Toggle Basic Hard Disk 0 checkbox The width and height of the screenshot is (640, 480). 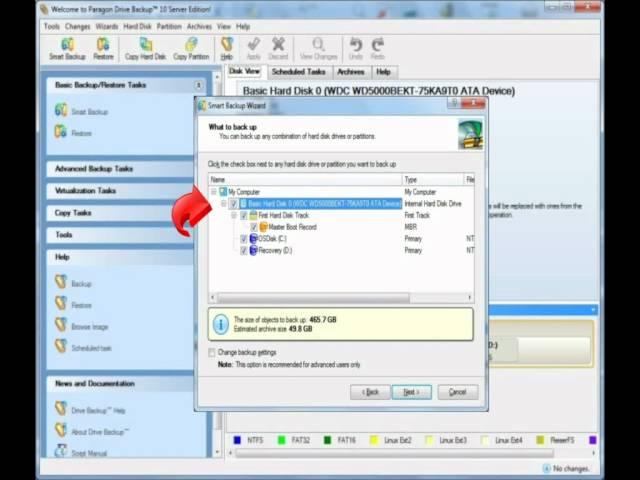click(233, 203)
